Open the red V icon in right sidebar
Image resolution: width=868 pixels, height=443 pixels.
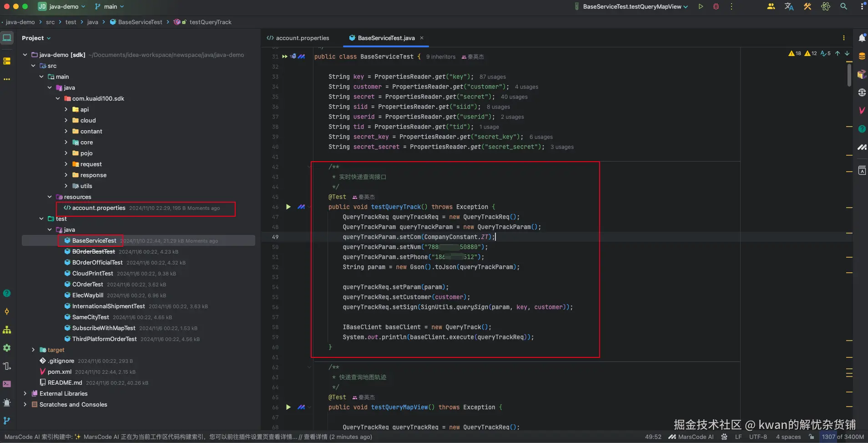point(862,110)
